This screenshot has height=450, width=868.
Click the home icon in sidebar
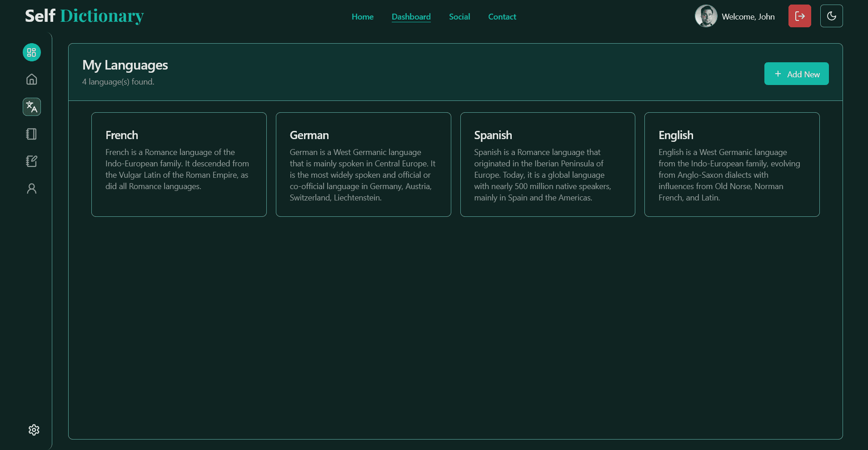(32, 80)
